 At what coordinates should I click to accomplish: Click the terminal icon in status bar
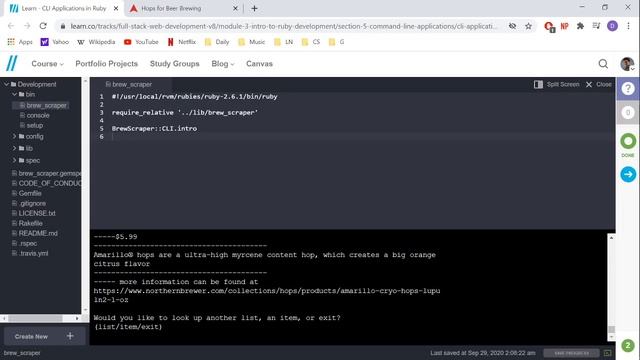(607, 353)
